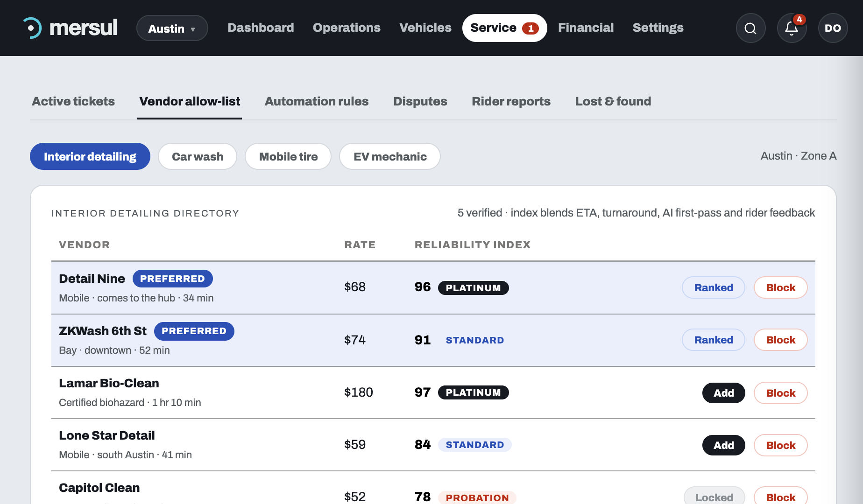
Task: Select the Mobile tire filter chip
Action: (x=288, y=156)
